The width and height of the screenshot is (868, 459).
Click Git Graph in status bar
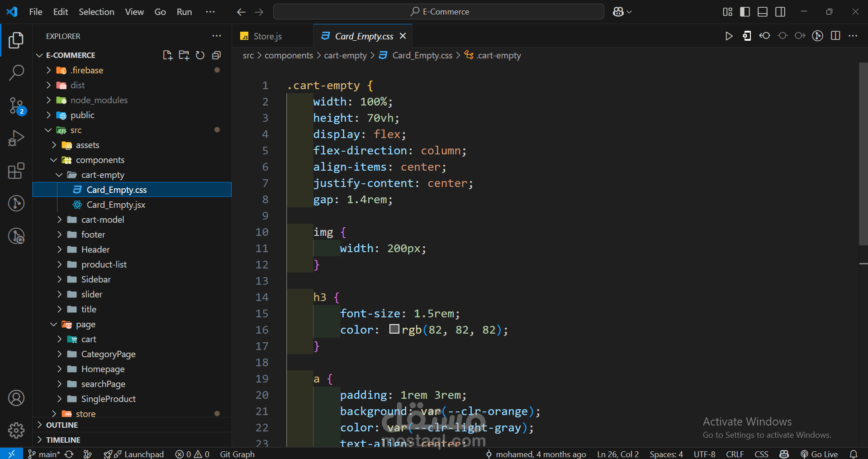(x=237, y=454)
